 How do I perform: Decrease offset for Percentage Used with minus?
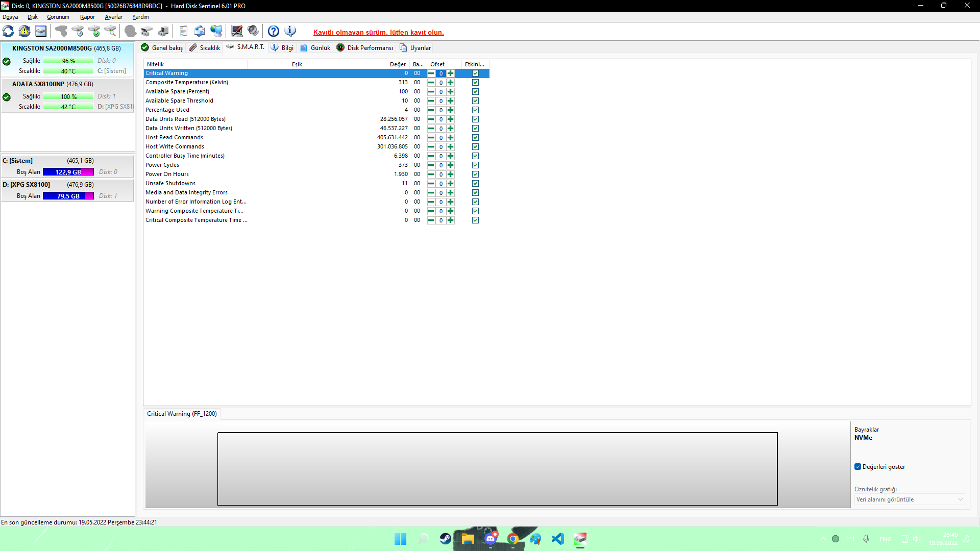[431, 110]
